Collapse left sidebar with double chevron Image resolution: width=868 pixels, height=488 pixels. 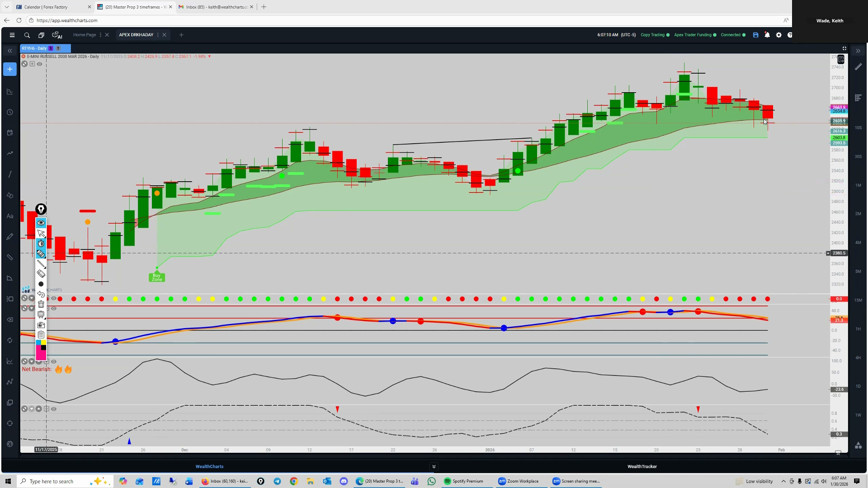click(x=10, y=51)
